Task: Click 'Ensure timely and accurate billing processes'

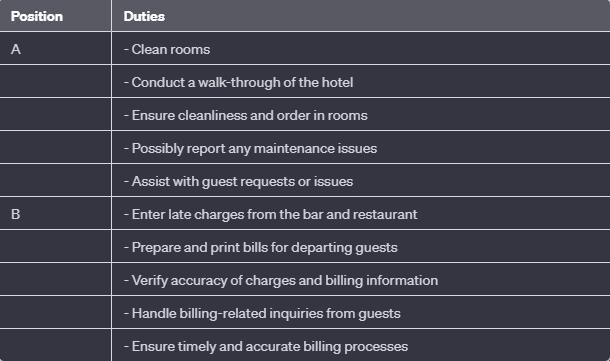Action: (x=266, y=347)
